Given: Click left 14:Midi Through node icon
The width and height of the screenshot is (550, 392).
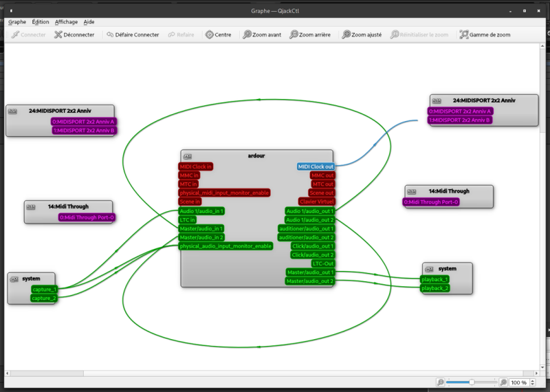Looking at the screenshot, I should (31, 207).
